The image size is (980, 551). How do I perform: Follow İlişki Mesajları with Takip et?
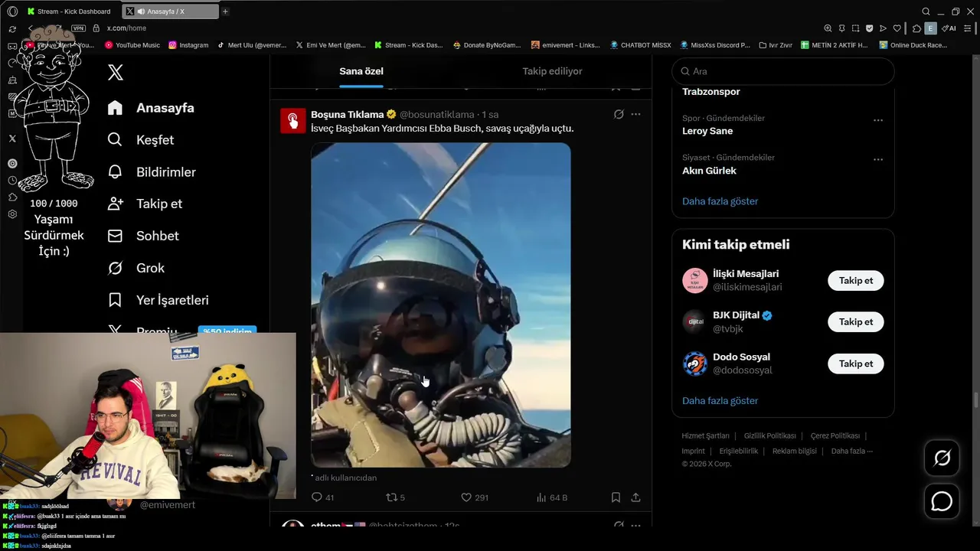[855, 280]
